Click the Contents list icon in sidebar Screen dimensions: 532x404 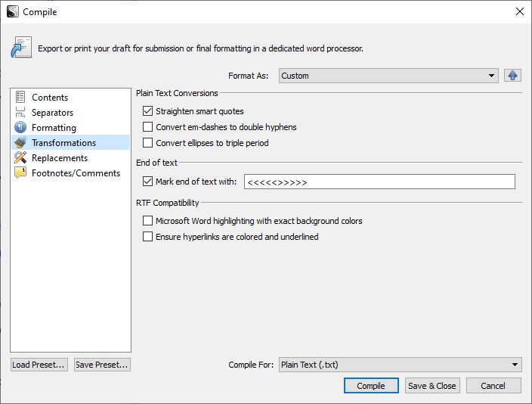[x=20, y=97]
